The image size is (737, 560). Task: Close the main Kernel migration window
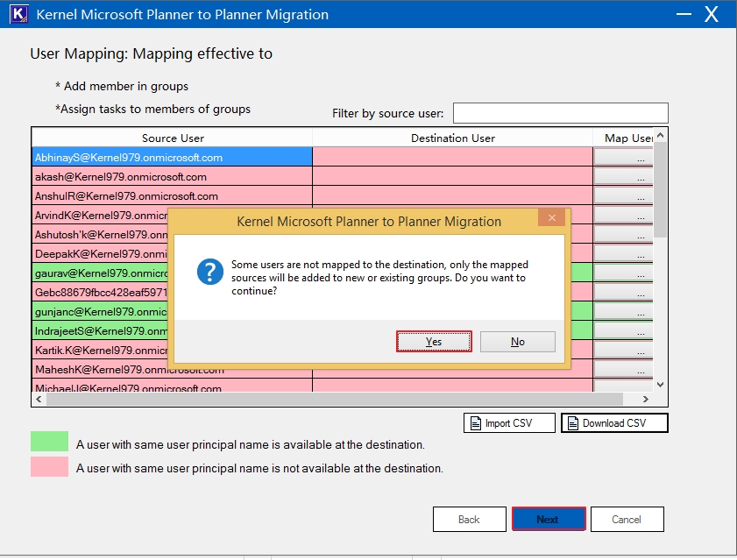(x=712, y=14)
